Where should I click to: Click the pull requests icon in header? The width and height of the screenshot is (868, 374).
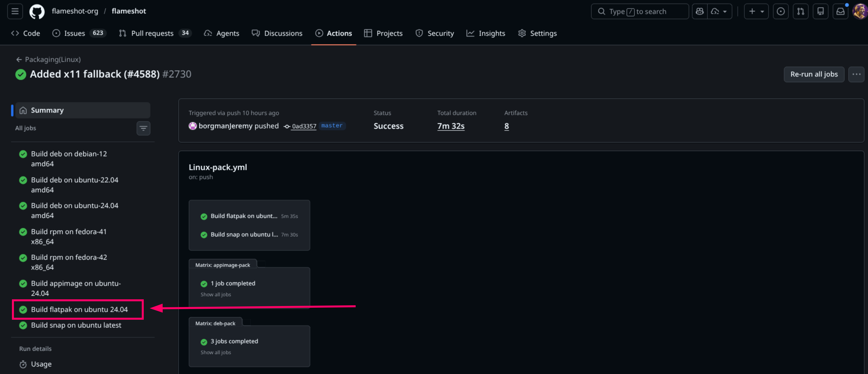pyautogui.click(x=800, y=11)
